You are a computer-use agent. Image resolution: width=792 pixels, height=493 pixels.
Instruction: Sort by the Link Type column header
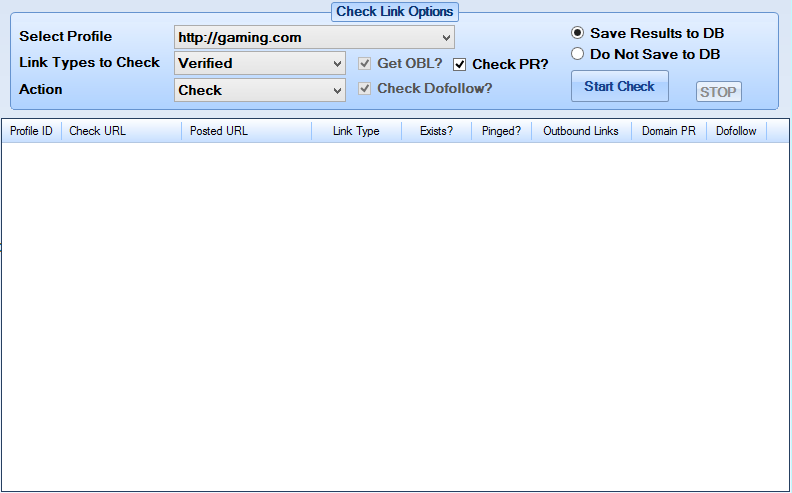click(x=357, y=131)
